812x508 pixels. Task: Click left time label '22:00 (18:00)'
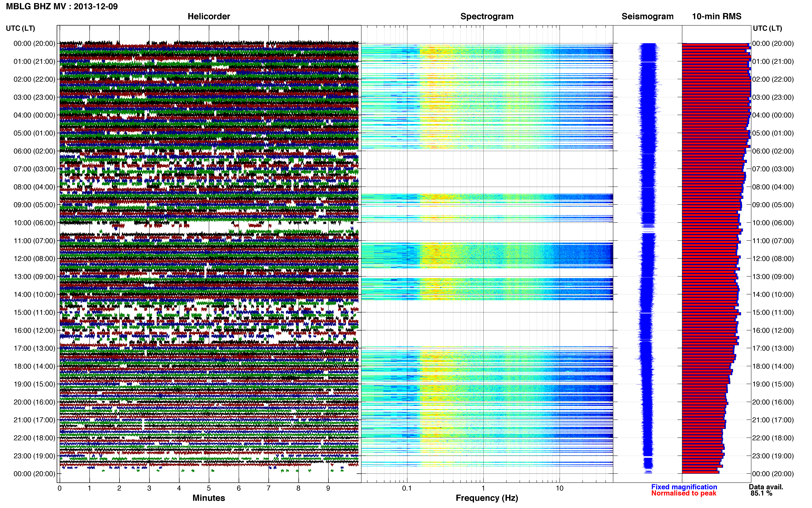coord(34,438)
